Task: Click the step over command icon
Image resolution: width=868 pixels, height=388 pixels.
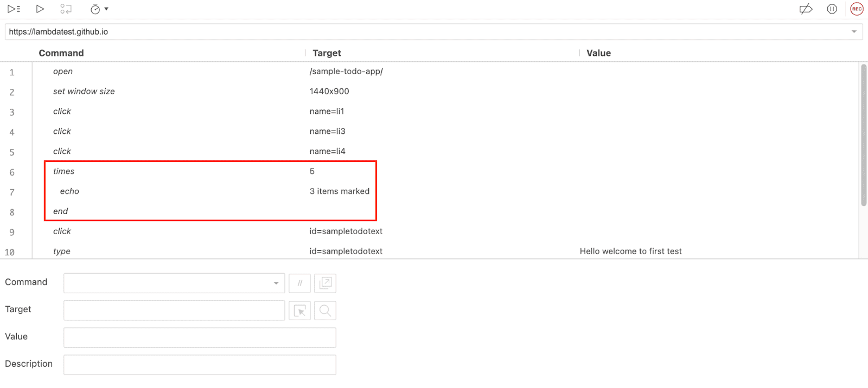Action: (x=66, y=9)
